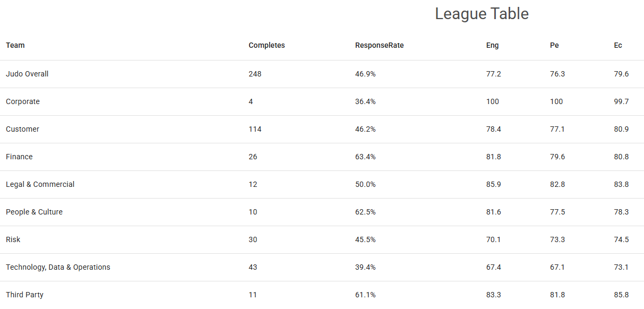Screen dimensions: 644x309
Task: Click the ResponseRate column header
Action: [379, 46]
